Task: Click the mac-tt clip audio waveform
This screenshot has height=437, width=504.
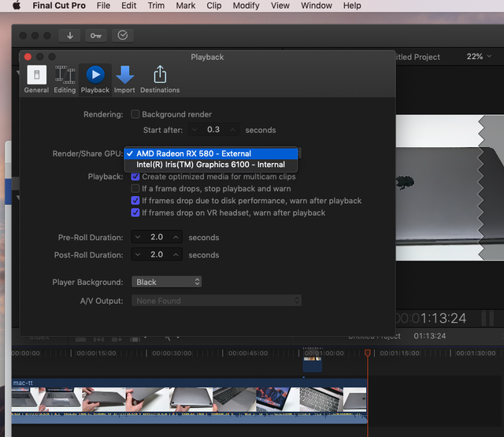Action: (189, 417)
